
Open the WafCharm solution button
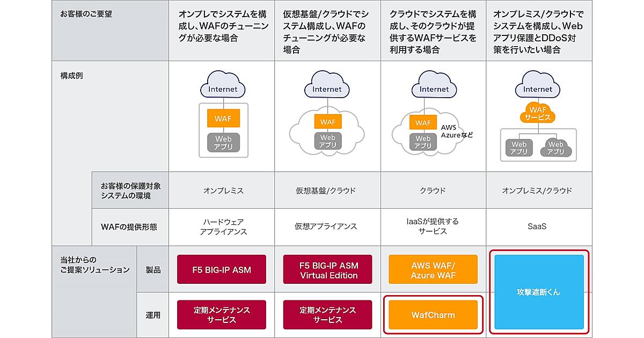click(x=433, y=315)
